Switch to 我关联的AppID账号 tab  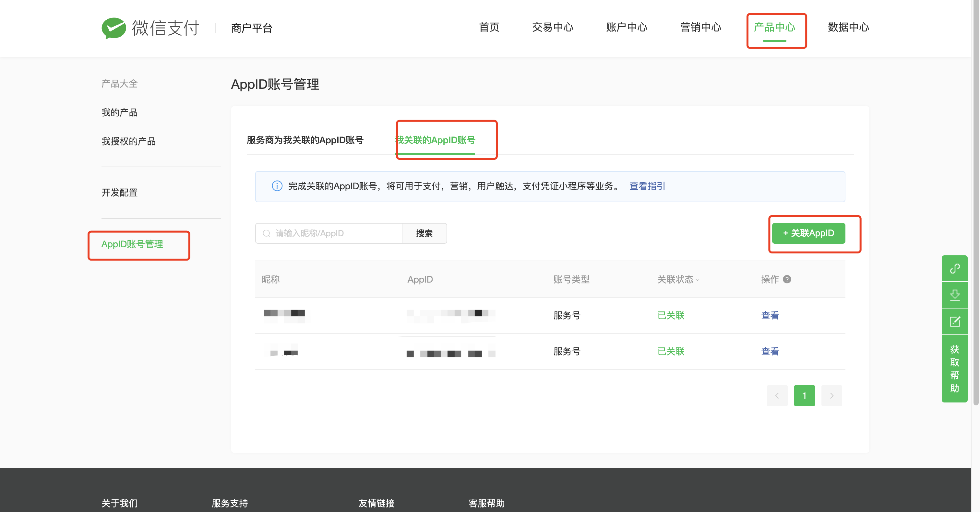[x=435, y=140]
